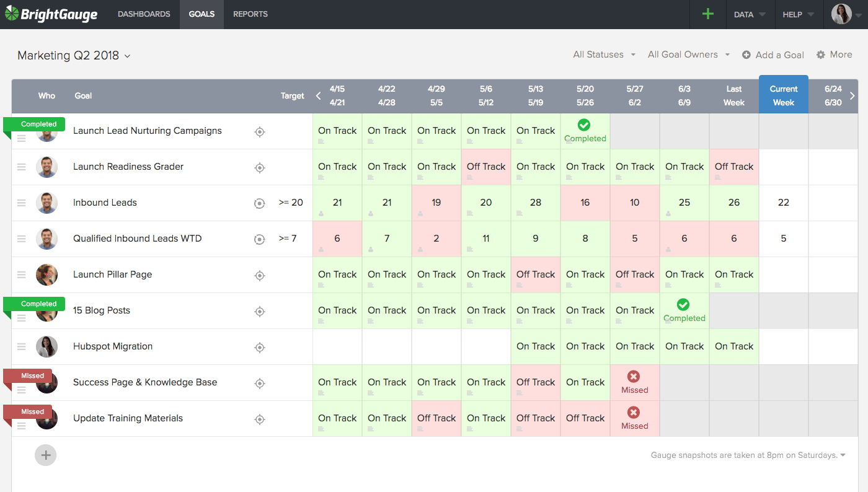
Task: Open the All Statuses filter
Action: tap(604, 55)
